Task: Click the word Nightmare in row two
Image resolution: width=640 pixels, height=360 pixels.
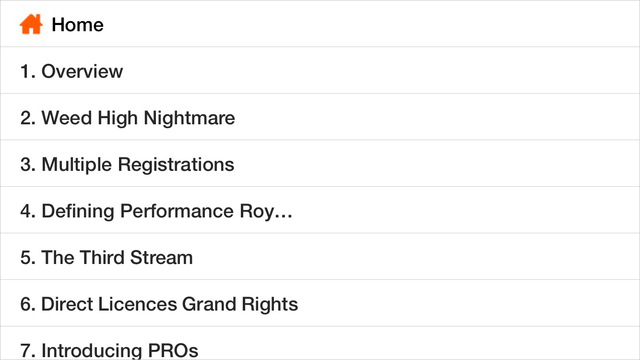Action: (x=189, y=119)
